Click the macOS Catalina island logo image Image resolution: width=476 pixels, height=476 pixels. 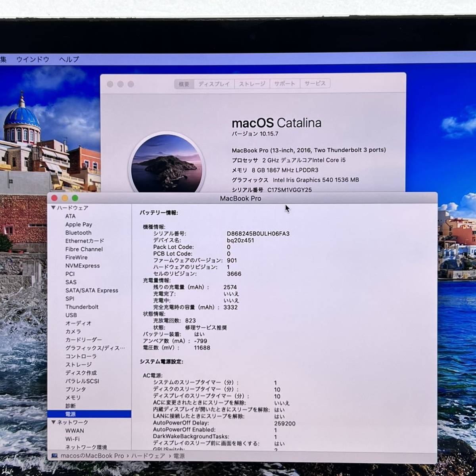click(x=167, y=163)
